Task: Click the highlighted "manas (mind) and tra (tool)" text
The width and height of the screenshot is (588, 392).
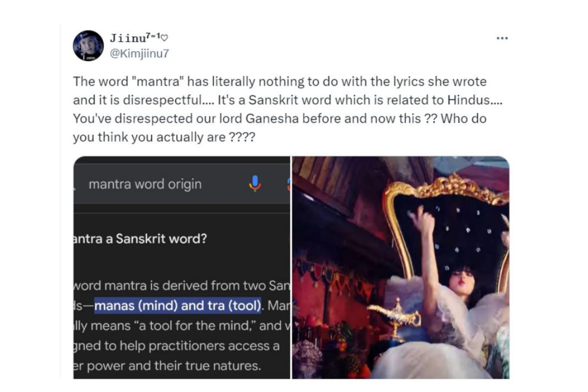Action: (x=177, y=306)
